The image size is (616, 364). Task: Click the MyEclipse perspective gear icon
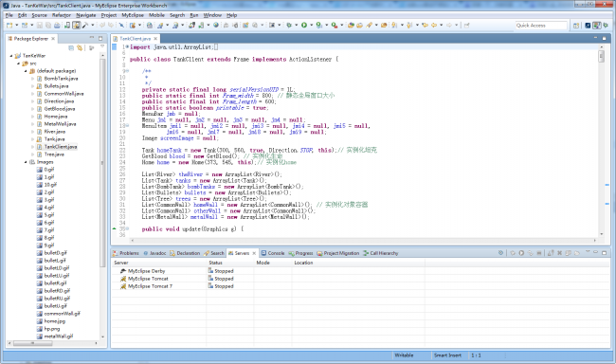point(606,26)
